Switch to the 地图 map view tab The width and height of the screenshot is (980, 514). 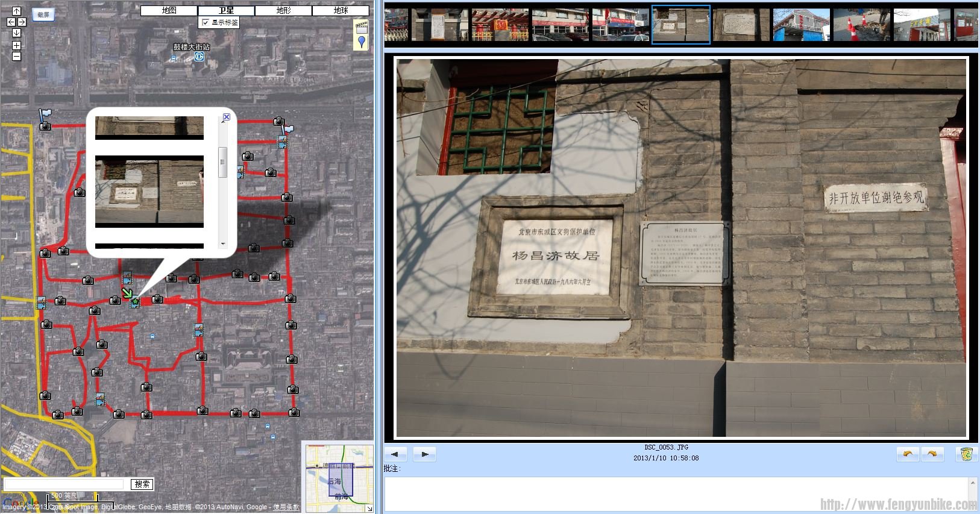[169, 10]
